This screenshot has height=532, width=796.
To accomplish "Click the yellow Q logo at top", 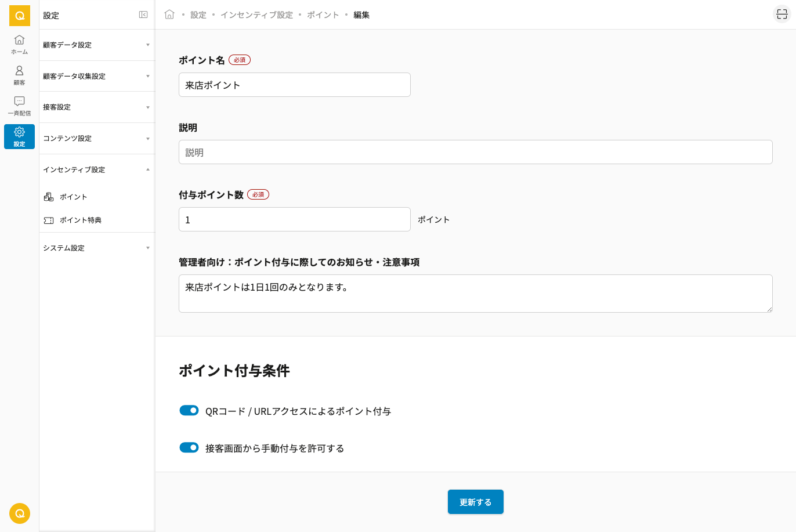I will pos(19,16).
